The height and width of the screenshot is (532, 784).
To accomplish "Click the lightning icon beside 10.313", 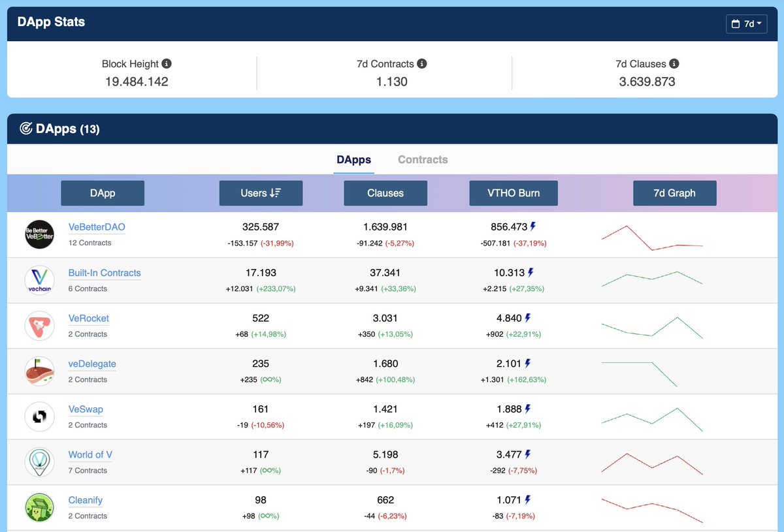I will click(531, 272).
